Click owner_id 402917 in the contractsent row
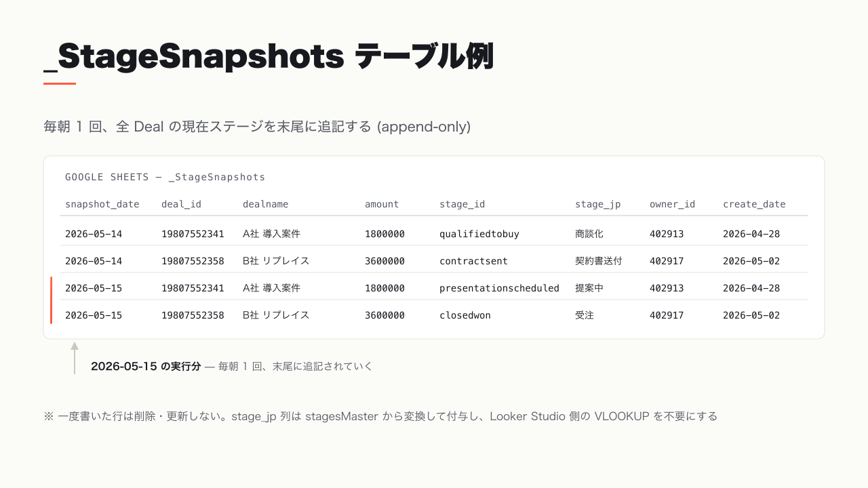Image resolution: width=868 pixels, height=488 pixels. [667, 261]
